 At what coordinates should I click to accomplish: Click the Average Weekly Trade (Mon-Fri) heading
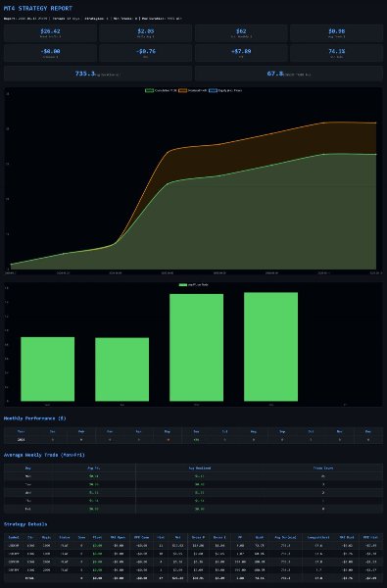click(x=44, y=455)
